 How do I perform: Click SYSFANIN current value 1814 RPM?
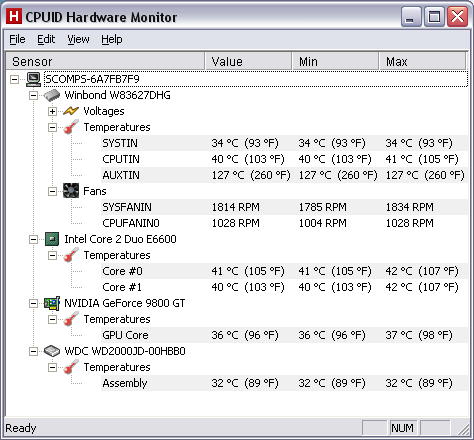click(236, 207)
